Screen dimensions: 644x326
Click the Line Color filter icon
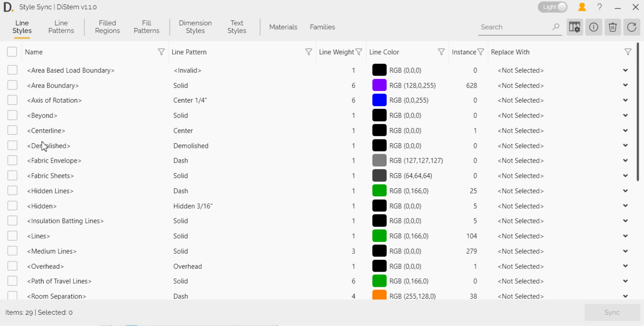tap(441, 52)
